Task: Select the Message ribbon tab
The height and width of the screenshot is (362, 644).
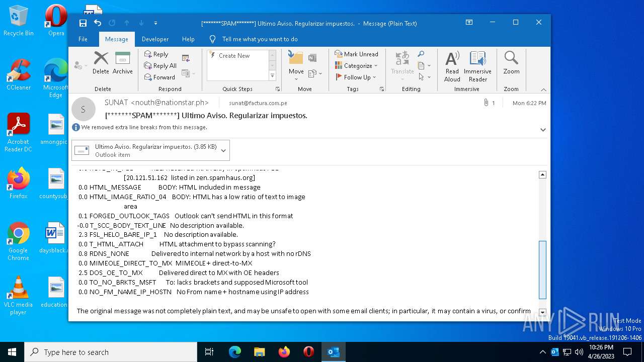Action: (117, 39)
